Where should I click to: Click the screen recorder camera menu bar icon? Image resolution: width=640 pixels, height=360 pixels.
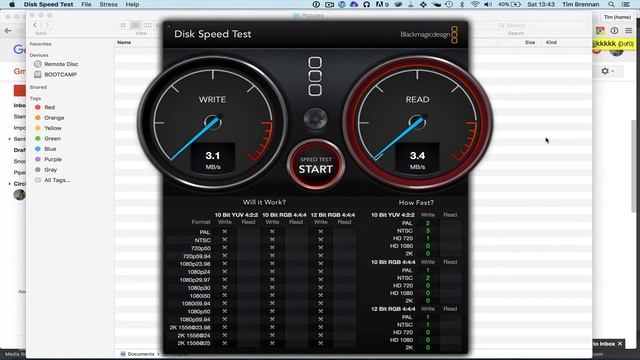(329, 4)
